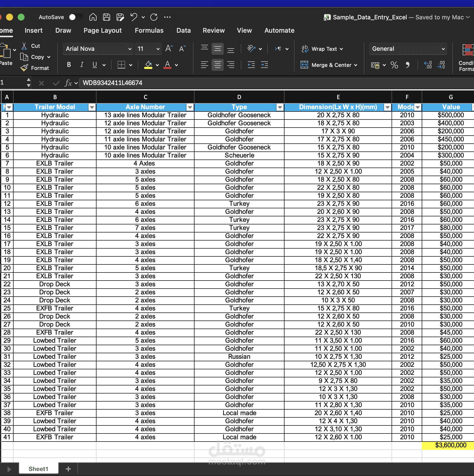The image size is (474, 476).
Task: Apply comma style number format
Action: [x=407, y=65]
